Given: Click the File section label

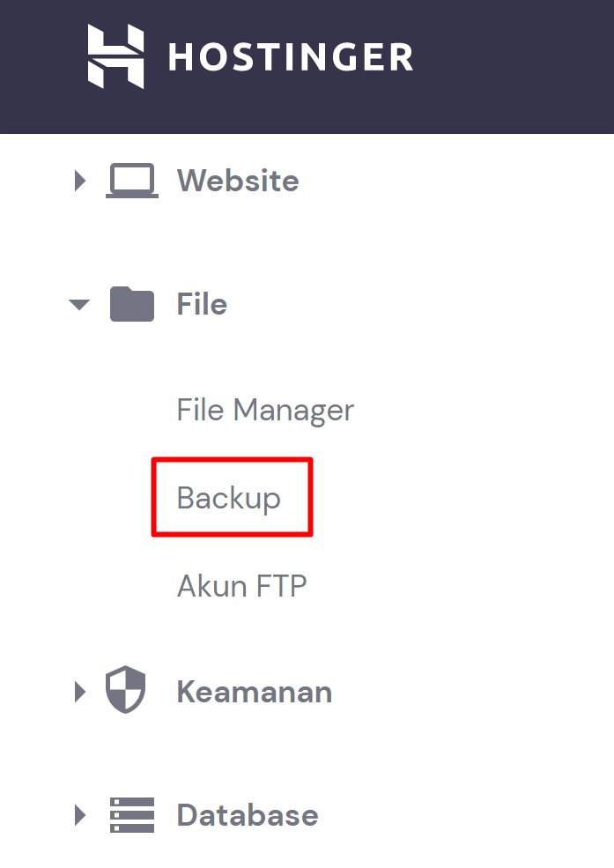Looking at the screenshot, I should (202, 304).
